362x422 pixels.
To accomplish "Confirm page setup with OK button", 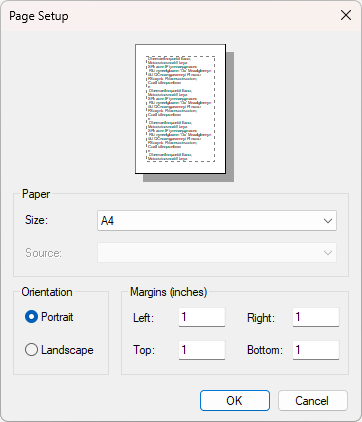I will pyautogui.click(x=235, y=401).
